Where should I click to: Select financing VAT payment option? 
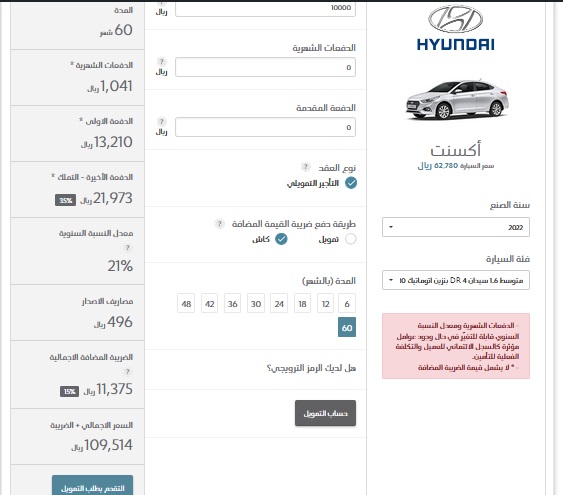351,239
